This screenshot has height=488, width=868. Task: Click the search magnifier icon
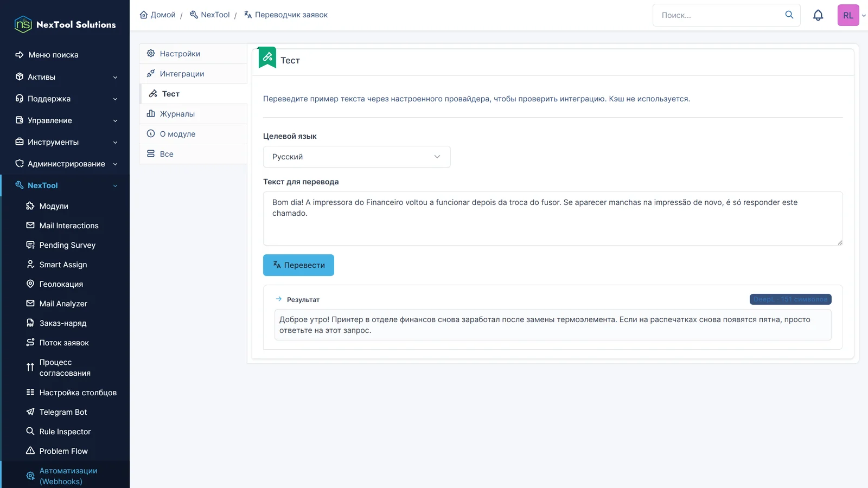(789, 15)
